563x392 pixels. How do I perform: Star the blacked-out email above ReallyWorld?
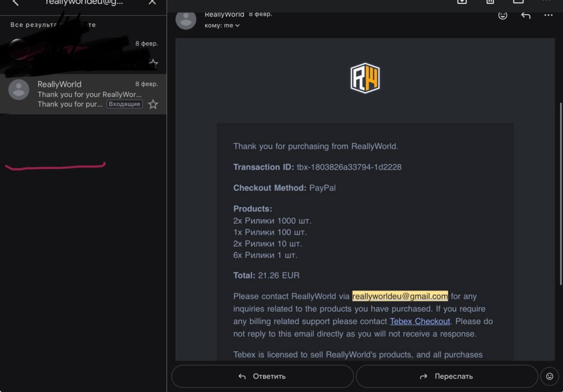coord(153,64)
